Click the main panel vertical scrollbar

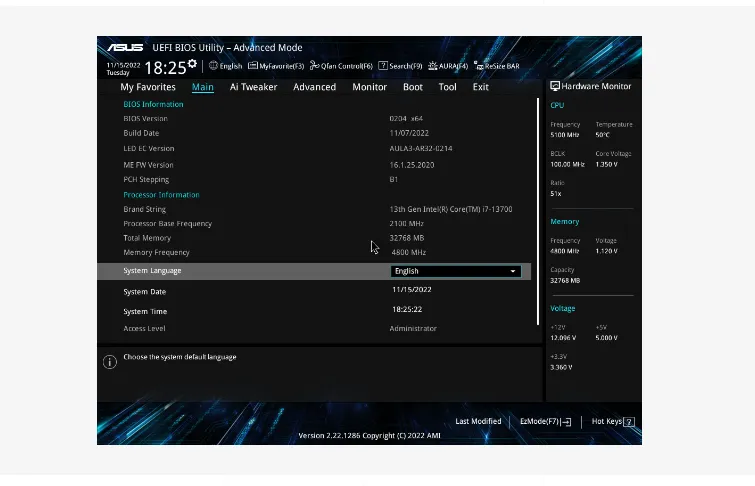point(538,212)
